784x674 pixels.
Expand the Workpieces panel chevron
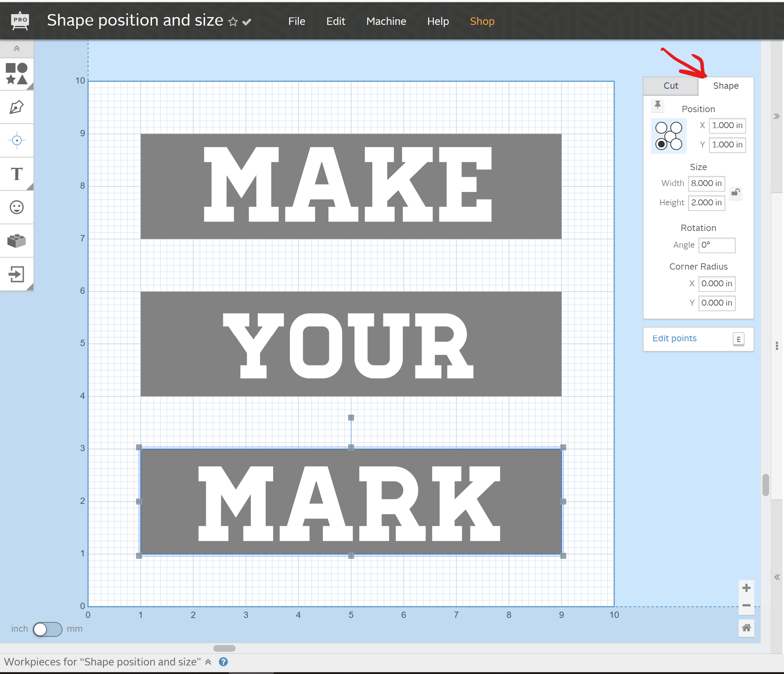pyautogui.click(x=208, y=661)
